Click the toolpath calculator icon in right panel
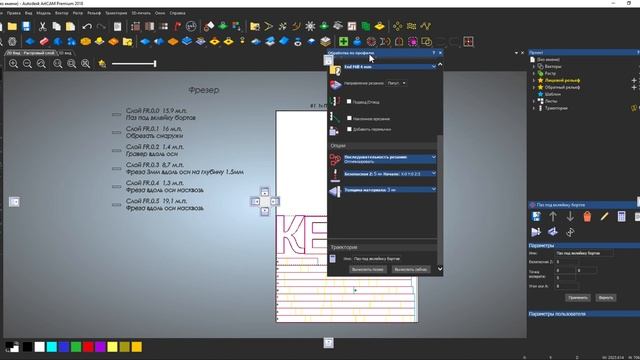Screen dimensions: 640x360 click(x=621, y=217)
